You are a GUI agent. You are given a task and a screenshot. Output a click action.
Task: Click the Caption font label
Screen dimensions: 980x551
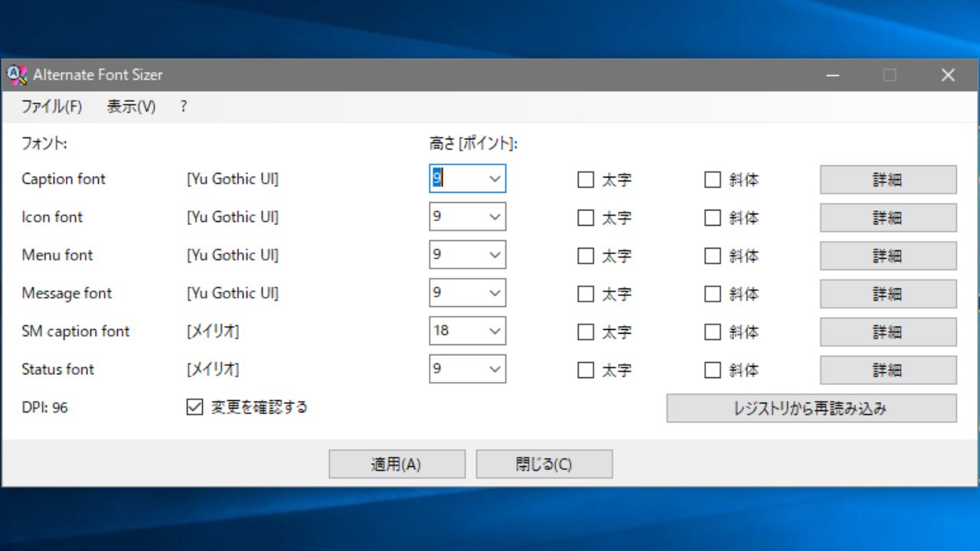point(64,179)
